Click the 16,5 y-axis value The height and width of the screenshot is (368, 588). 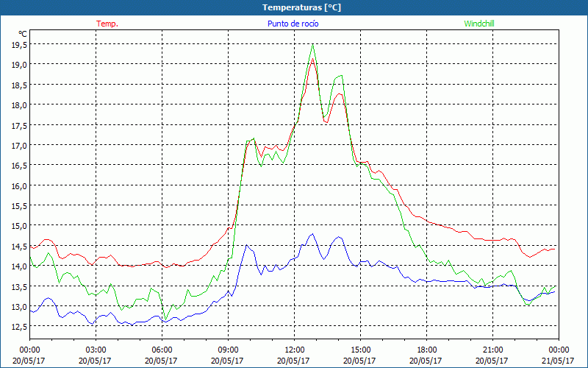pyautogui.click(x=18, y=165)
